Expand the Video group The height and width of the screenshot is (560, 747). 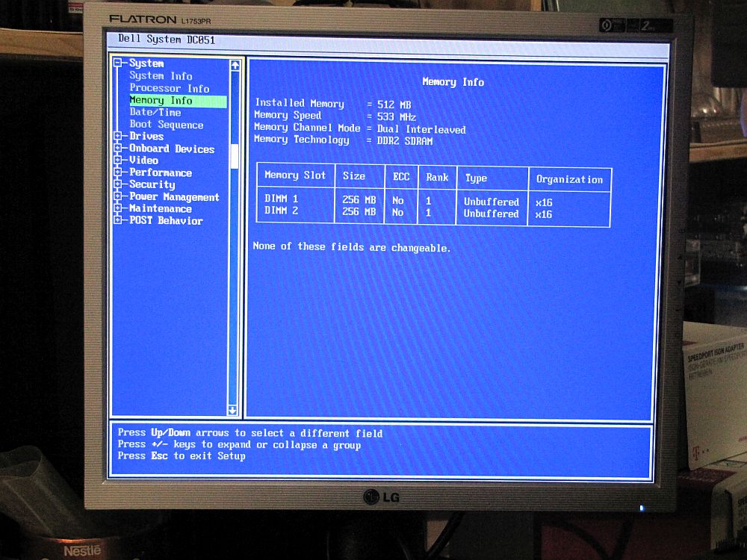[x=118, y=160]
